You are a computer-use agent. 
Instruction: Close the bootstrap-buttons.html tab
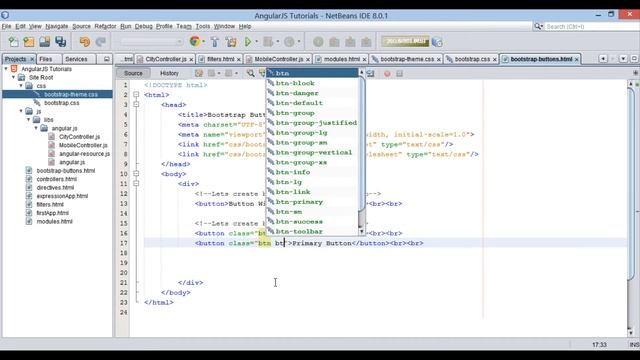[577, 60]
